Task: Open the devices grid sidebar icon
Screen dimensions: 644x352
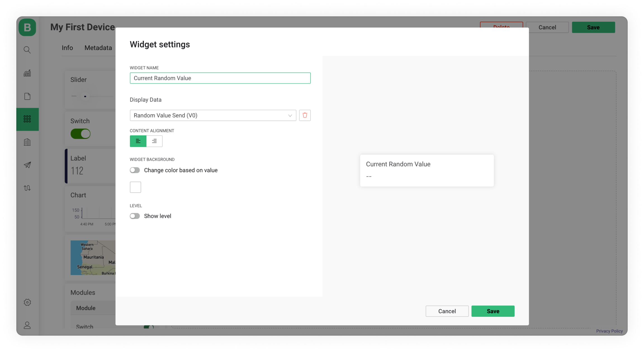Action: click(x=27, y=119)
